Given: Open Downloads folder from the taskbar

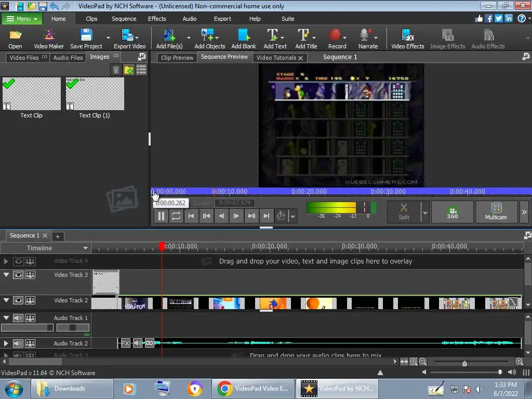Looking at the screenshot, I should [x=72, y=389].
